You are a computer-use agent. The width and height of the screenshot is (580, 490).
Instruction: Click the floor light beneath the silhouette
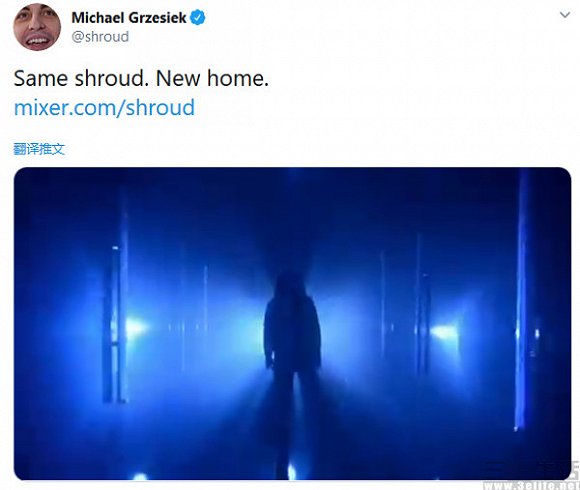(291, 472)
